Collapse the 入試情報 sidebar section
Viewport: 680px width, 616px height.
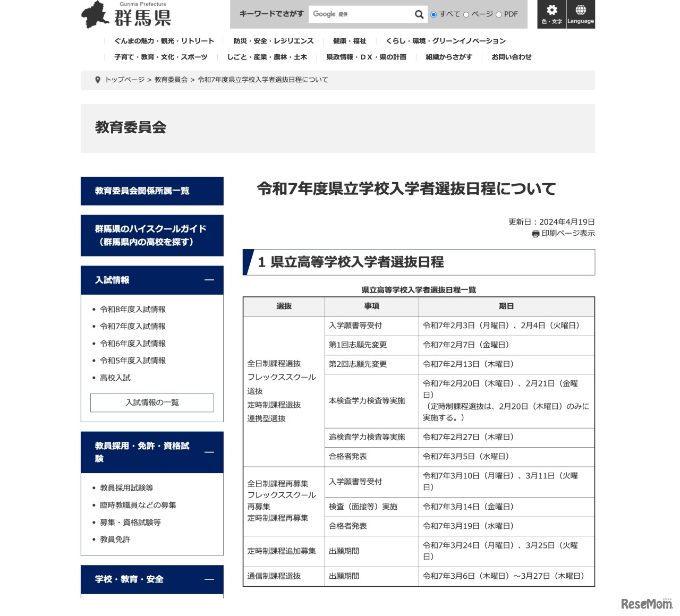tap(209, 280)
